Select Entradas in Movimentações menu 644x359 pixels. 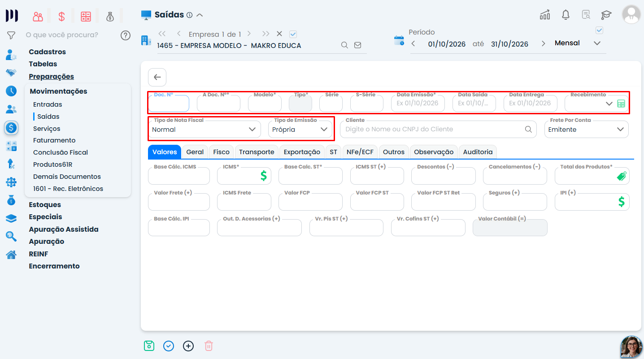pyautogui.click(x=48, y=104)
